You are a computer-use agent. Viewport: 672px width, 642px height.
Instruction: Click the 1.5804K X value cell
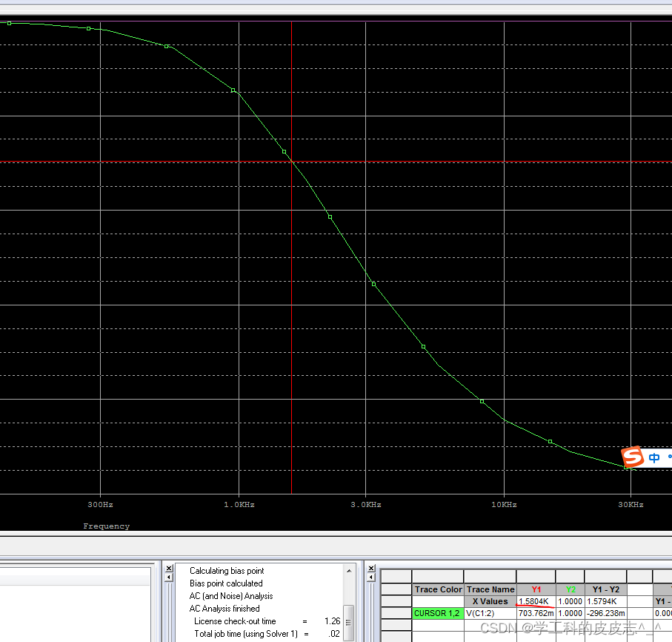click(x=536, y=601)
